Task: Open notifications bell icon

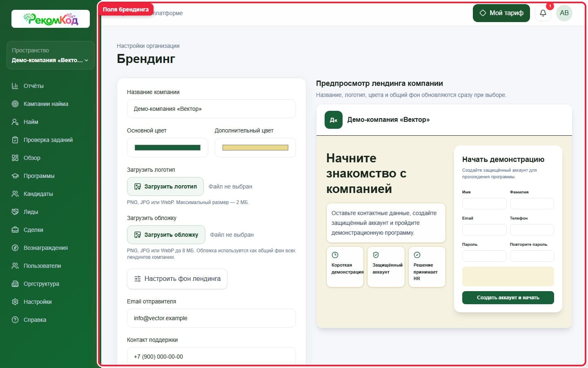Action: [543, 13]
